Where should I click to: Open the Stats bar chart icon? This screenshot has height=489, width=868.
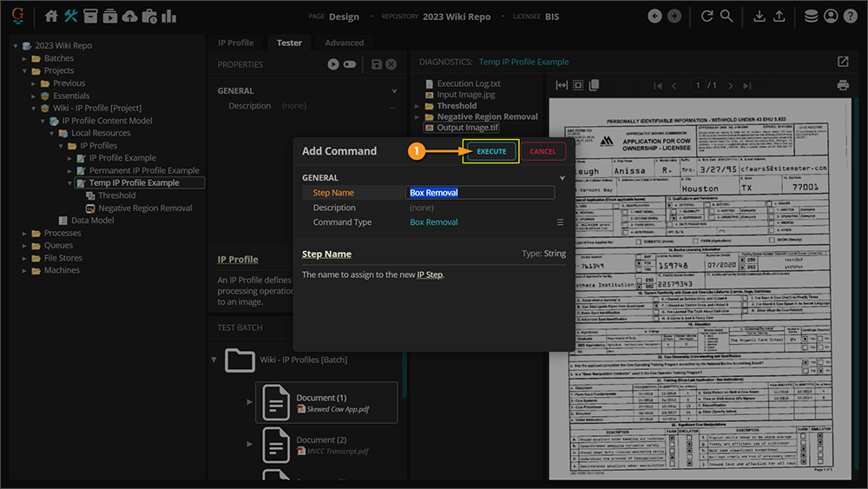(168, 17)
